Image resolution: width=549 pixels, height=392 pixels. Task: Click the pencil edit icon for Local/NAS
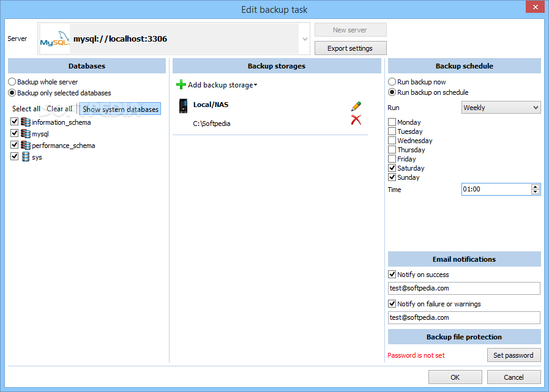pyautogui.click(x=356, y=106)
